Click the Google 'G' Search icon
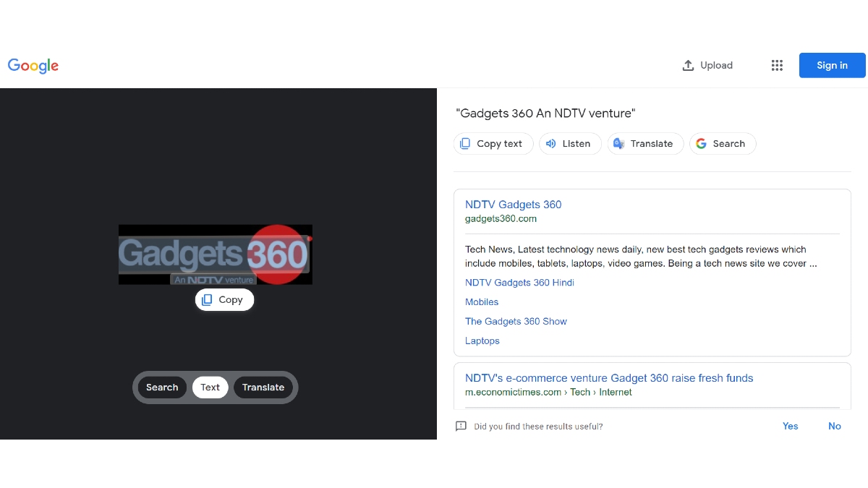This screenshot has width=868, height=488. coord(700,143)
